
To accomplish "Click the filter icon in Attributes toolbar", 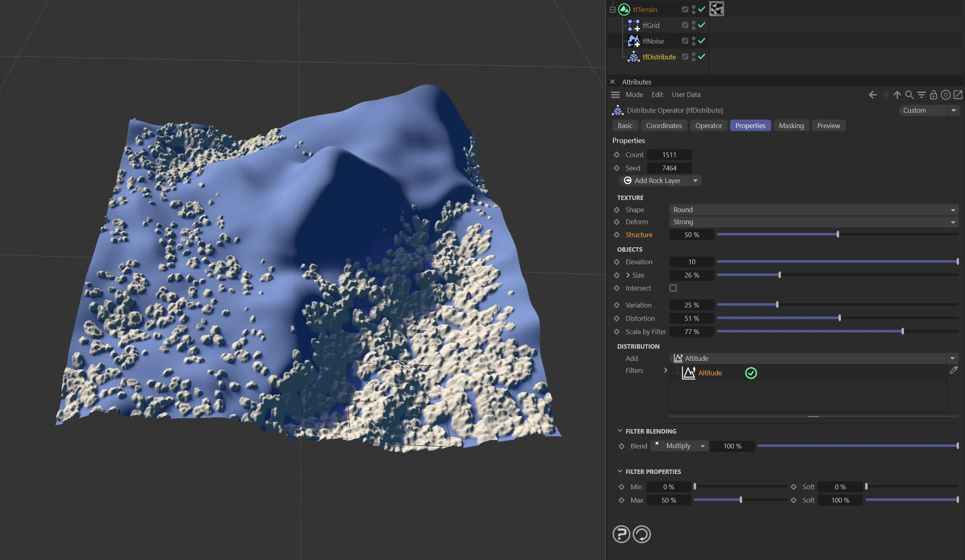I will [x=921, y=95].
